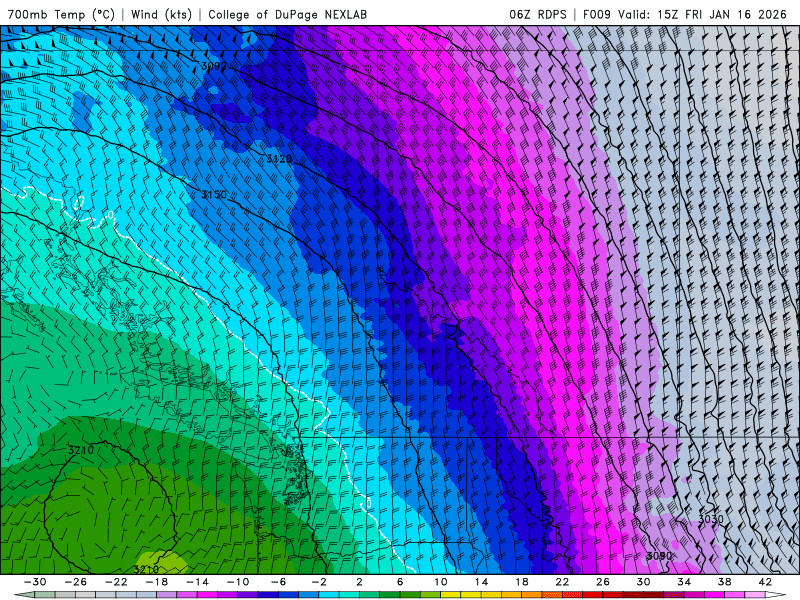The image size is (800, 600).
Task: Click the "Valid: 15Z FRI JAN 16 2026" text
Action: pyautogui.click(x=703, y=14)
